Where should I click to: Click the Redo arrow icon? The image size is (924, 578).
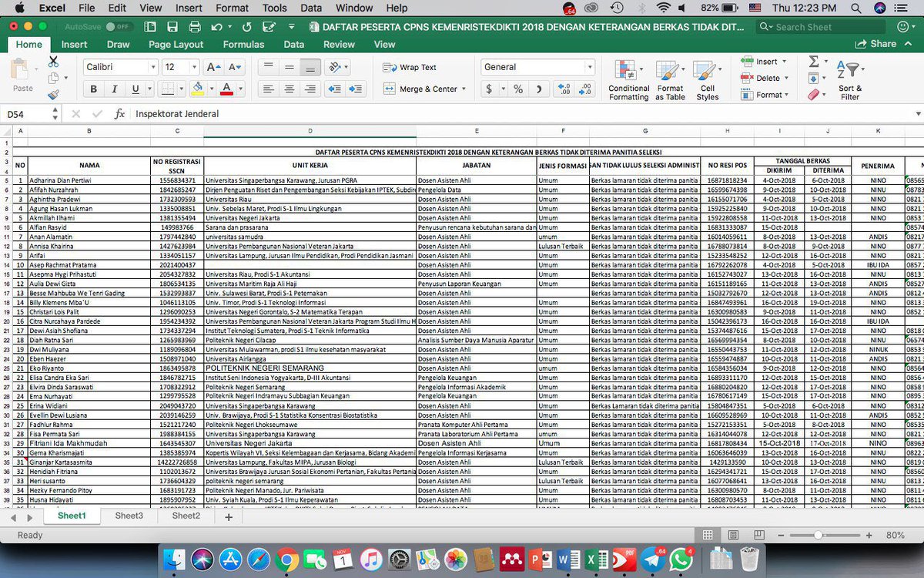click(246, 27)
